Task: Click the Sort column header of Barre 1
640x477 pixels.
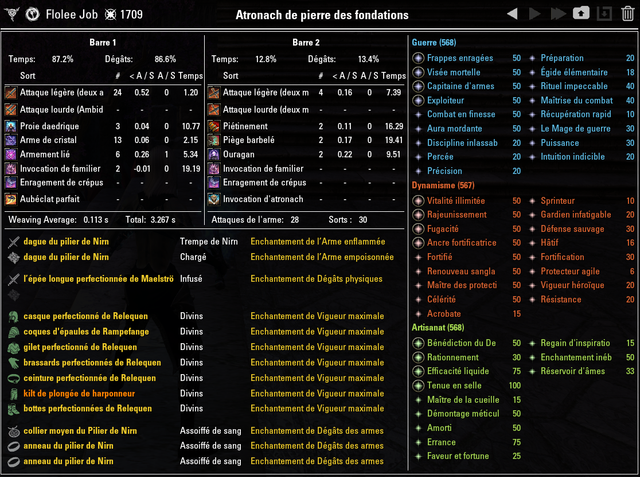Action: coord(28,76)
